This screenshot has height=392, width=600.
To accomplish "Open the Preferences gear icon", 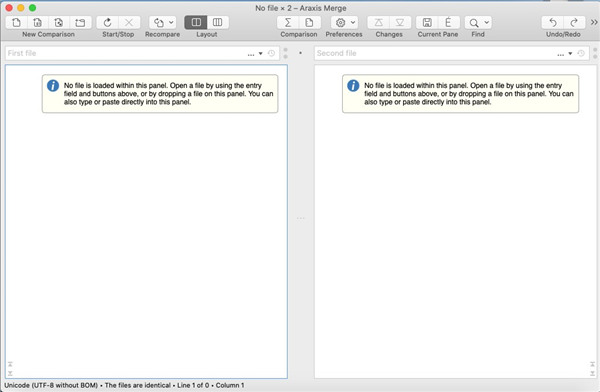I will pyautogui.click(x=340, y=23).
